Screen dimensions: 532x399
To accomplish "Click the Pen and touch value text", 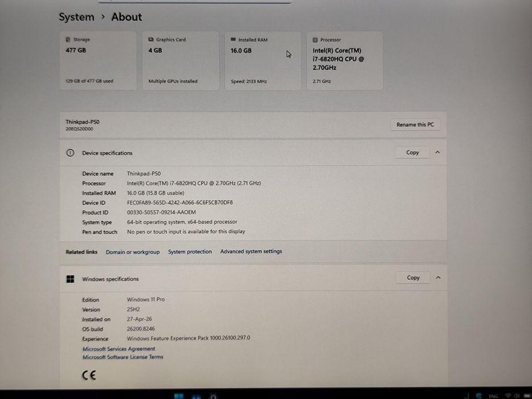I will click(186, 231).
